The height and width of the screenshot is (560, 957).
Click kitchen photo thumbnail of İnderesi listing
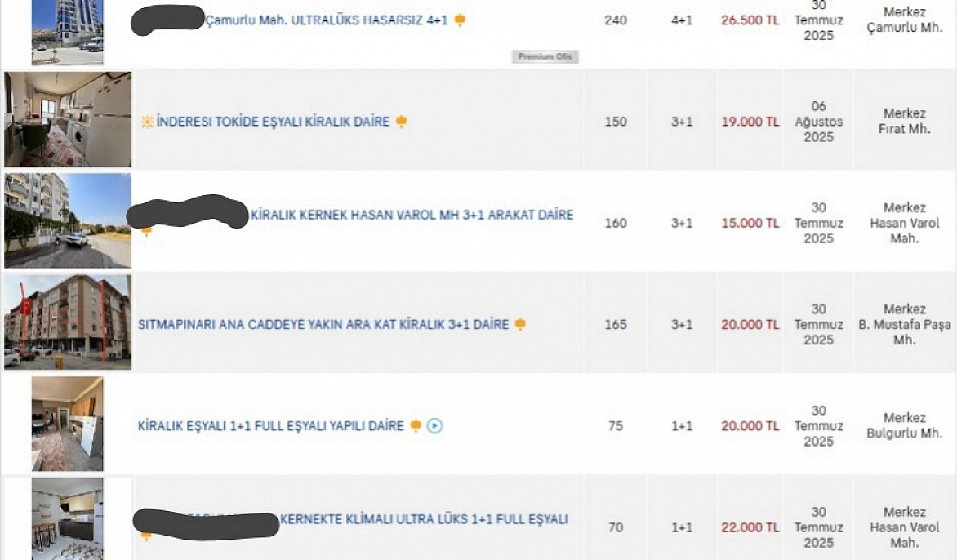click(67, 119)
